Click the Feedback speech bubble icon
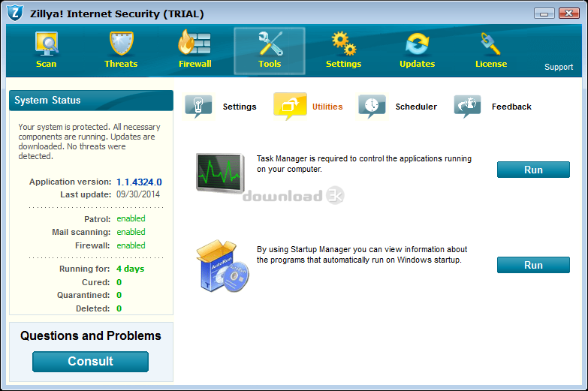 467,107
